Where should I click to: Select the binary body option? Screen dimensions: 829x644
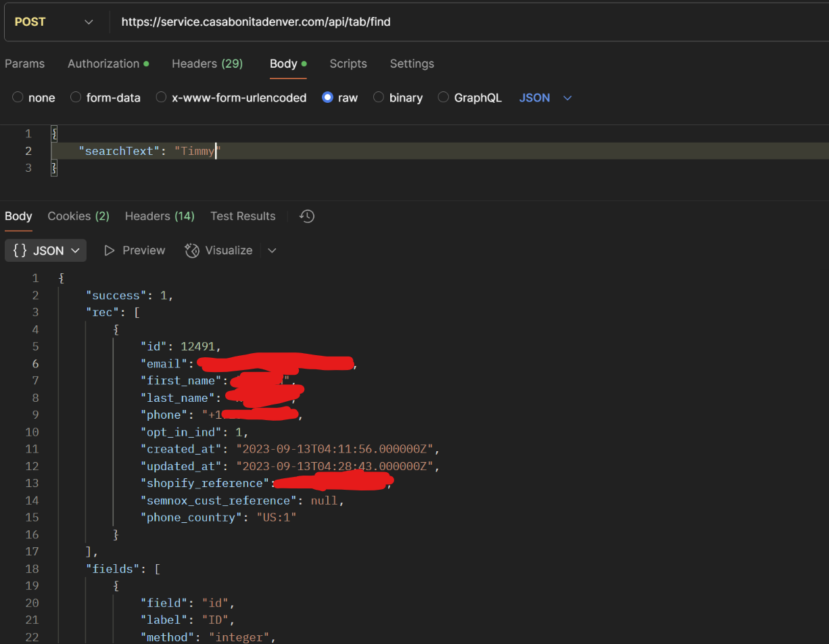coord(398,97)
